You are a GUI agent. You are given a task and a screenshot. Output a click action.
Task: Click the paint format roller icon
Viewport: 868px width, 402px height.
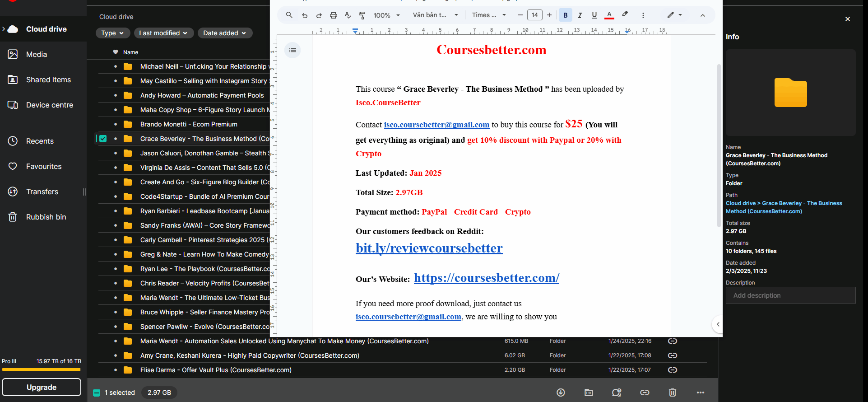362,15
